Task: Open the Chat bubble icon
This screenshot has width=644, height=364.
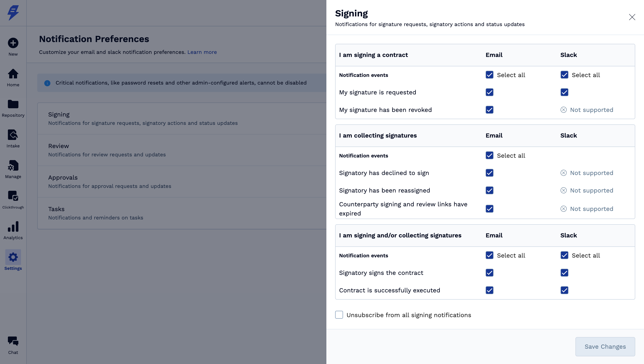Action: click(13, 341)
